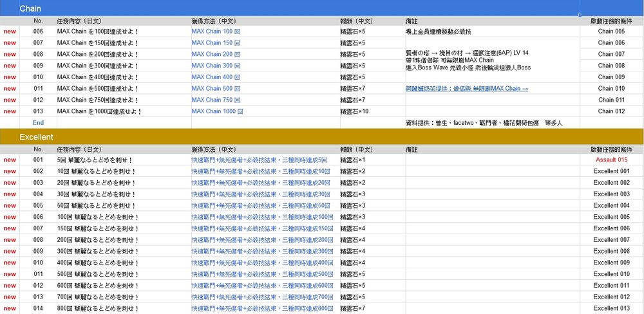
Task: Open the MAX Chain 150 回 link
Action: click(x=216, y=42)
